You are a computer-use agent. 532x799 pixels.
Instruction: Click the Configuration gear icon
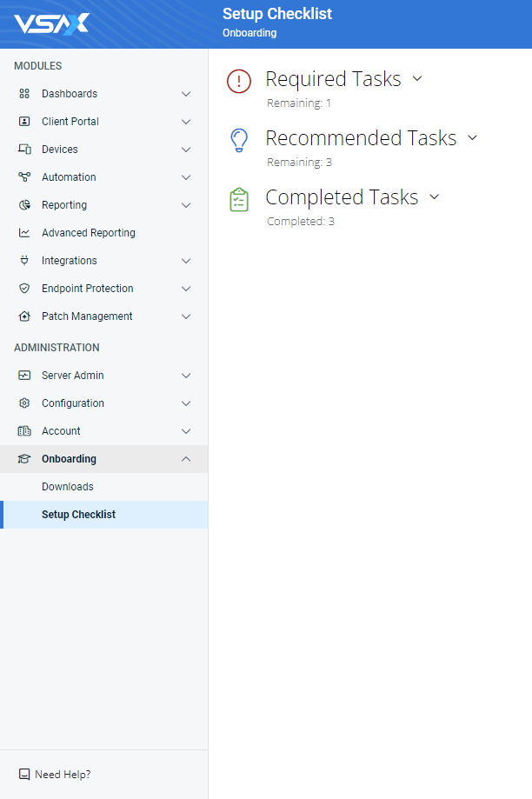[24, 403]
